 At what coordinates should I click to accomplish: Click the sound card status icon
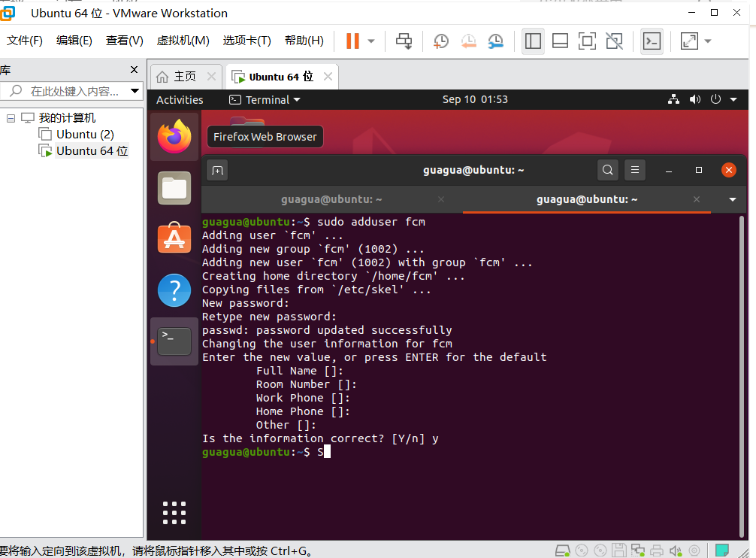[676, 550]
